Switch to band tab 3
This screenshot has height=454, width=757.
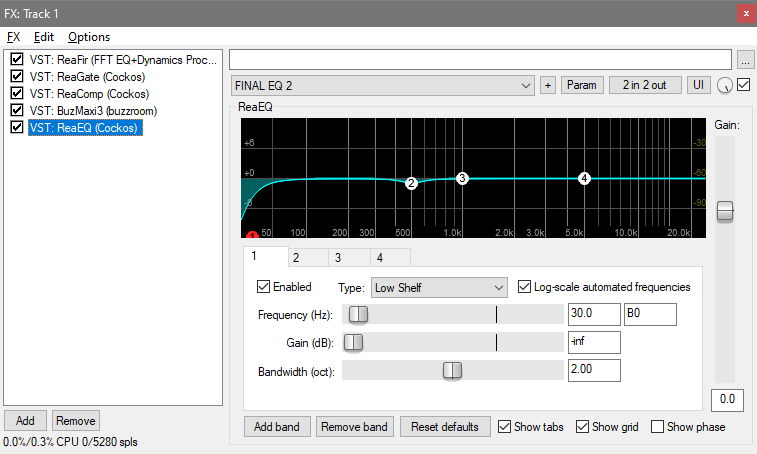click(x=337, y=258)
